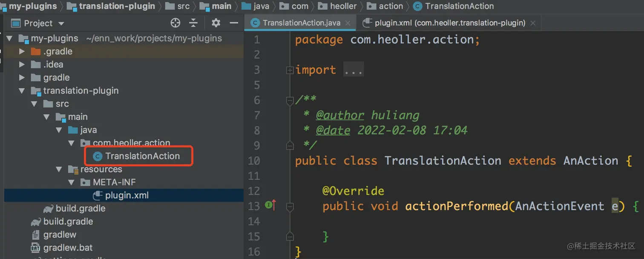Expand the .gradle folder
644x259 pixels.
point(22,52)
